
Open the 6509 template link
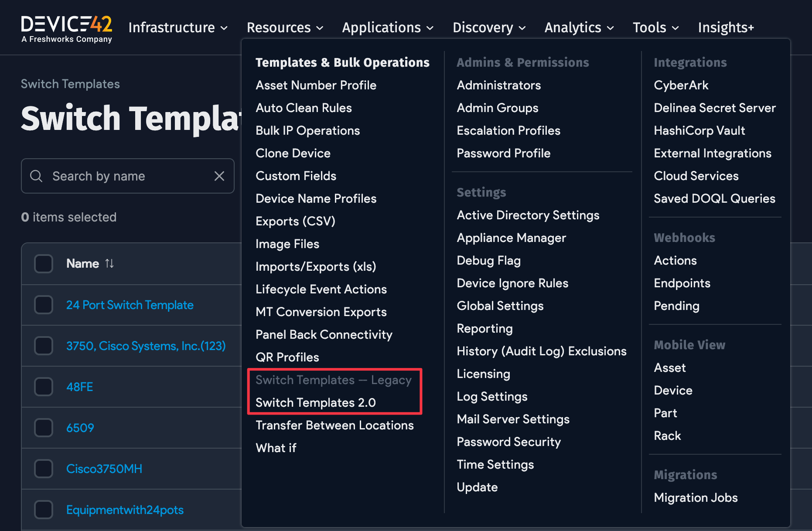(80, 428)
